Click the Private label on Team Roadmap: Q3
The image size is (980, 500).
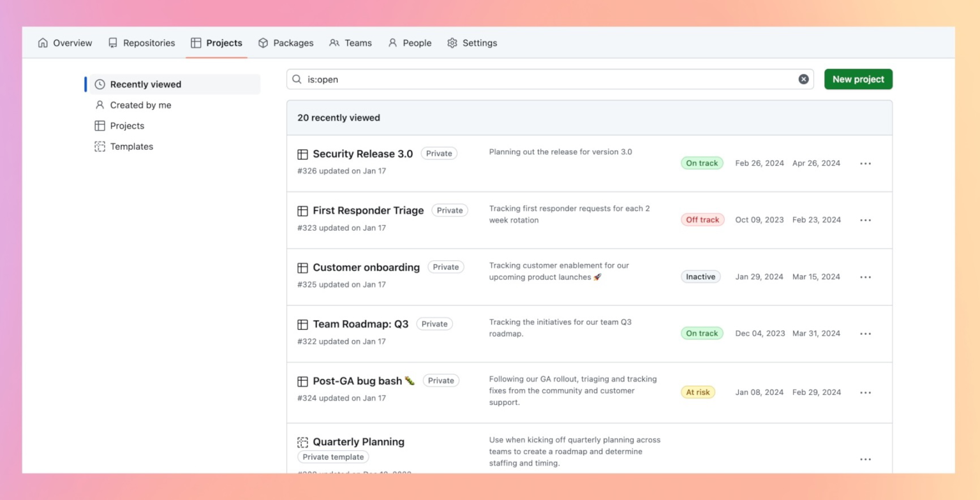click(x=434, y=324)
